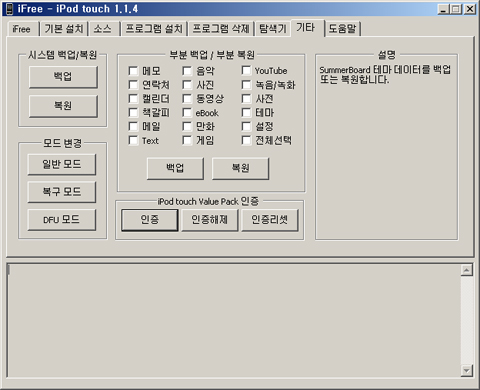Tick the 사진 checkbox
Image resolution: width=480 pixels, height=390 pixels.
coord(187,85)
